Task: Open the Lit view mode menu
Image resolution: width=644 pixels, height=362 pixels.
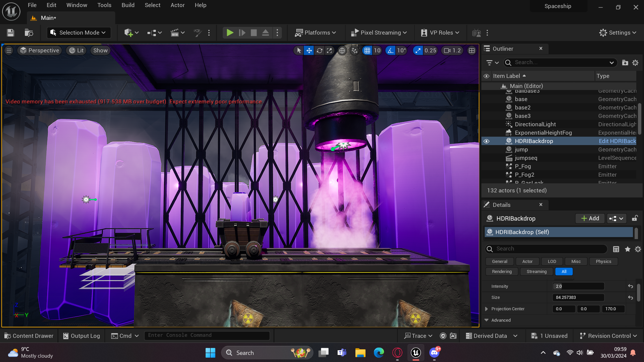Action: [76, 50]
